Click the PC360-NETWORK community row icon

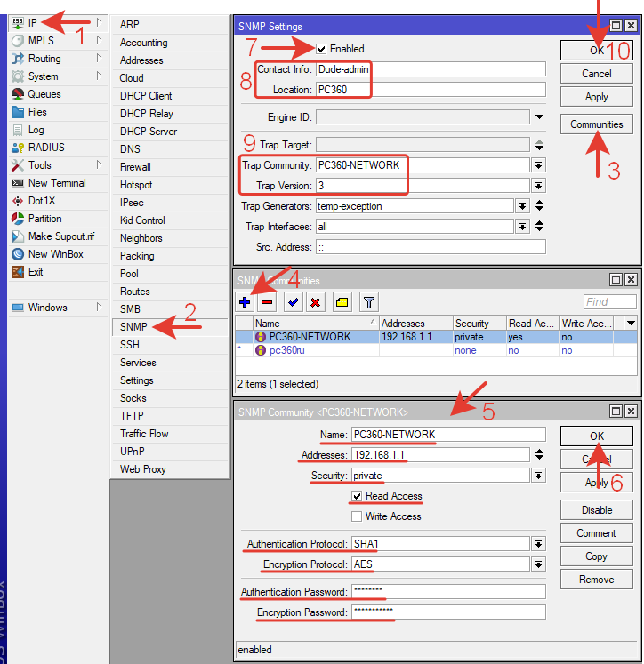[x=260, y=337]
